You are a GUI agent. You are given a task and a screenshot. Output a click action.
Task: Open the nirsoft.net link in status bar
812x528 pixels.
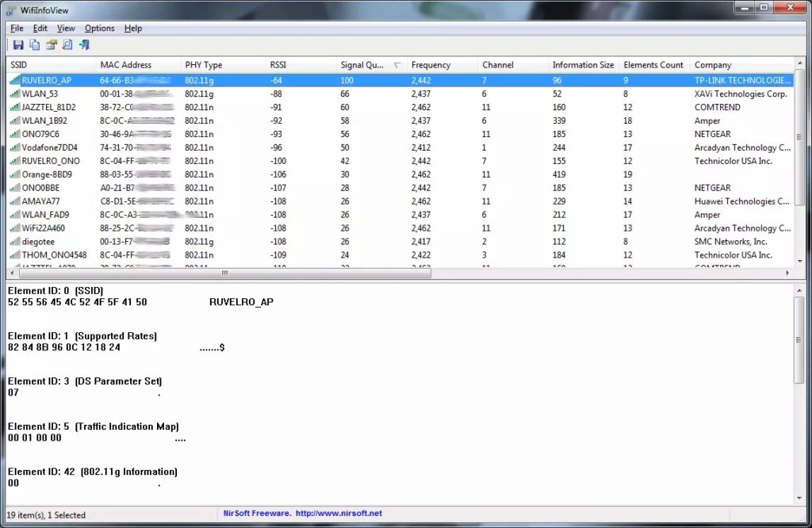coord(339,514)
